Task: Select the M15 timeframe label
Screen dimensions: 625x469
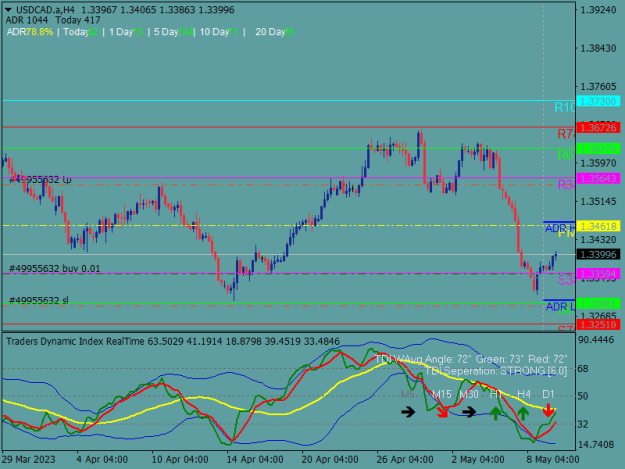Action: pyautogui.click(x=442, y=394)
